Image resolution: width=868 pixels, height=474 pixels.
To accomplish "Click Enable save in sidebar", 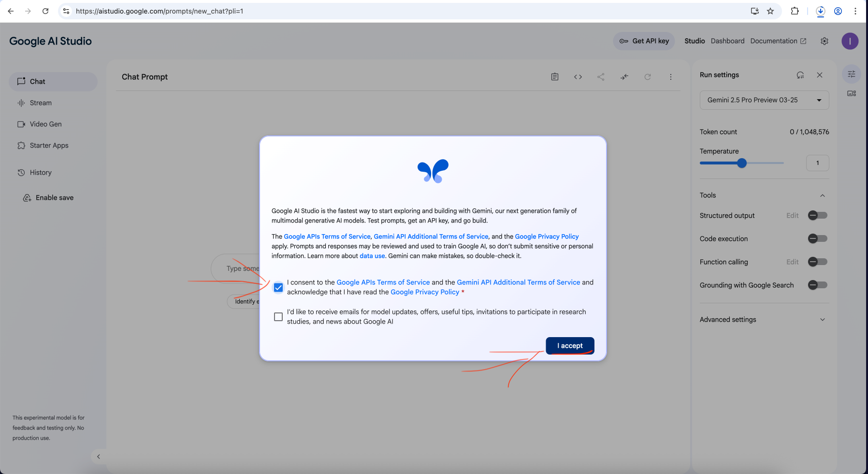I will point(48,198).
